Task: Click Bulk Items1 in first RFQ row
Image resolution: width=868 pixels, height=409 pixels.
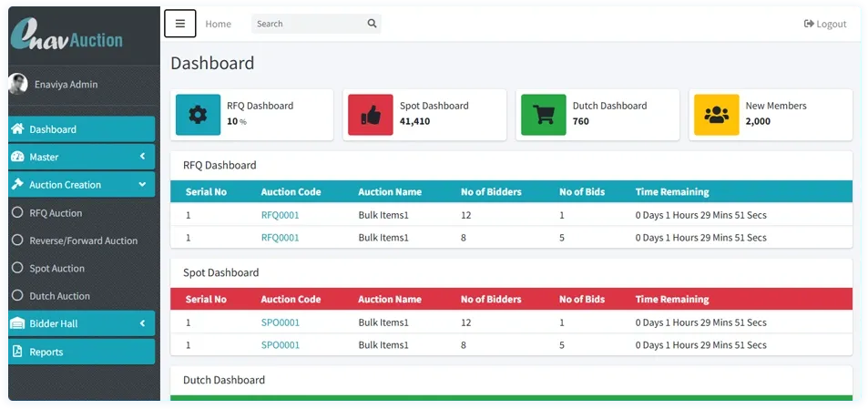Action: pyautogui.click(x=383, y=215)
